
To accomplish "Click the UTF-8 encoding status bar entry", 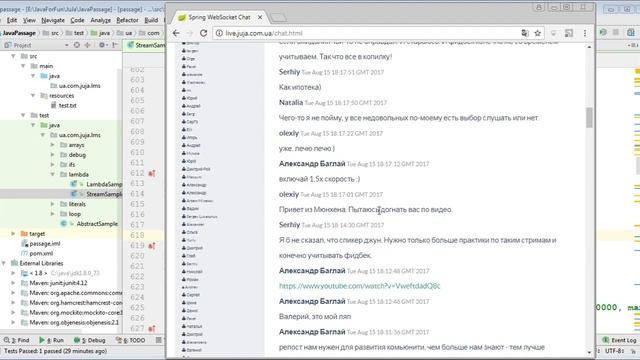I will (613, 351).
